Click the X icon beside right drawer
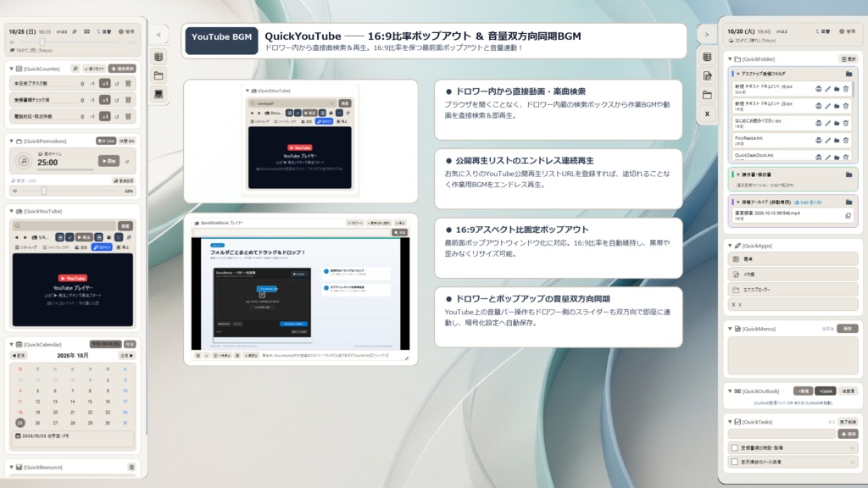868x488 pixels. point(707,114)
